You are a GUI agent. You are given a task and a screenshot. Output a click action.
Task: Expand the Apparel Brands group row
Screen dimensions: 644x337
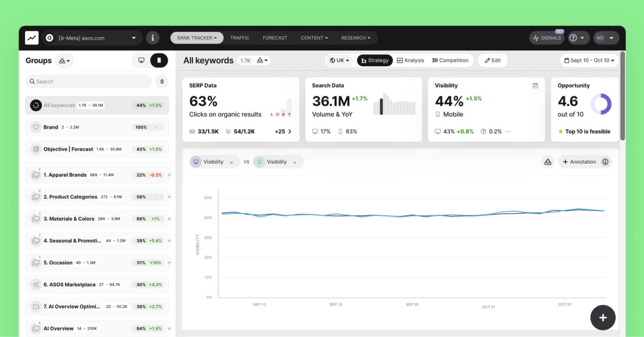(x=169, y=175)
